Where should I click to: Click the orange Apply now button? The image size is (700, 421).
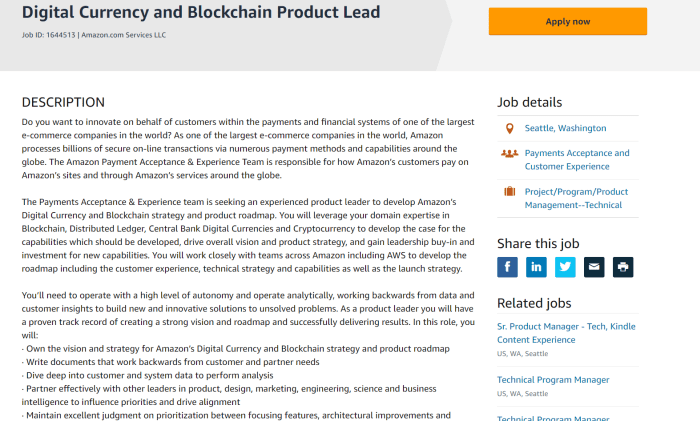click(x=567, y=21)
